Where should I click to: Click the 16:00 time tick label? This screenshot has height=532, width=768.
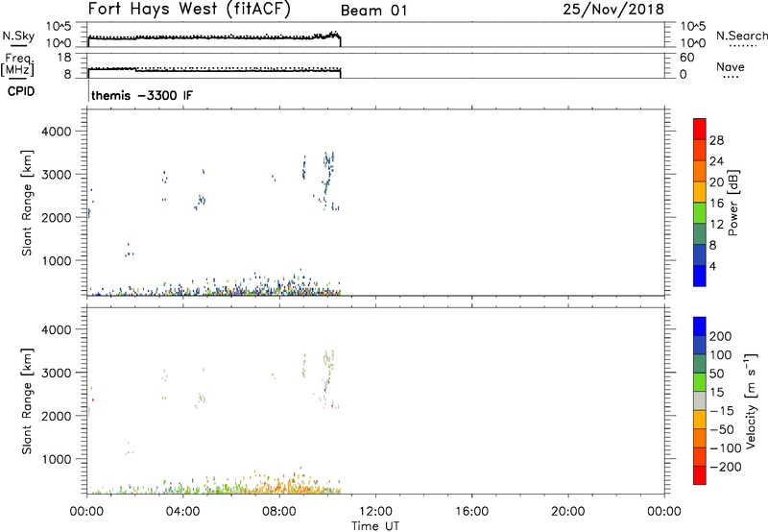471,511
